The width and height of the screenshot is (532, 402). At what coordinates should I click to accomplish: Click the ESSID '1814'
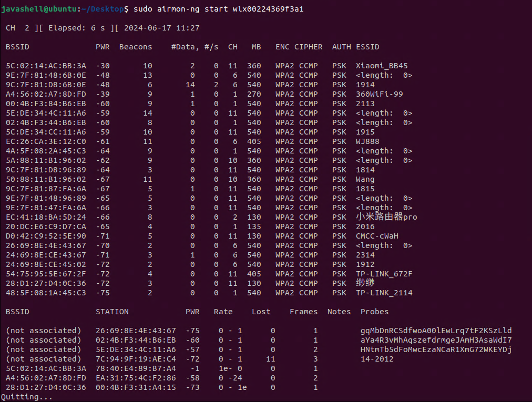(x=365, y=170)
